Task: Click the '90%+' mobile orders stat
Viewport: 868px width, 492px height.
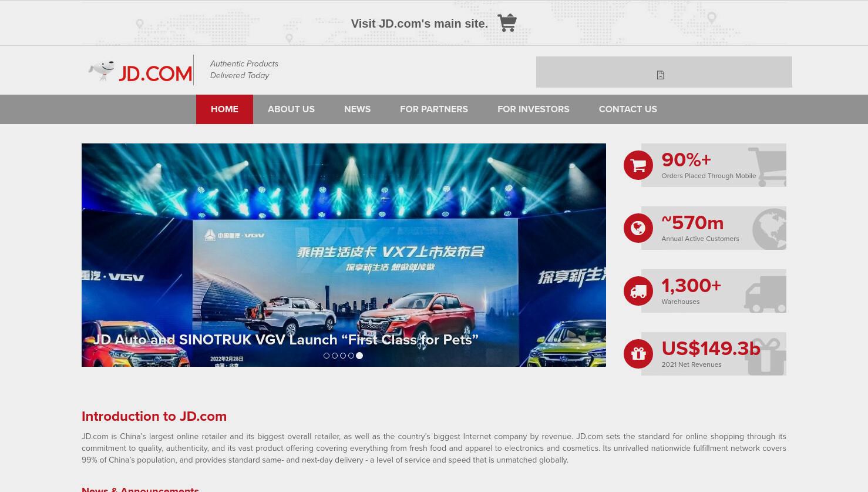Action: pyautogui.click(x=686, y=160)
